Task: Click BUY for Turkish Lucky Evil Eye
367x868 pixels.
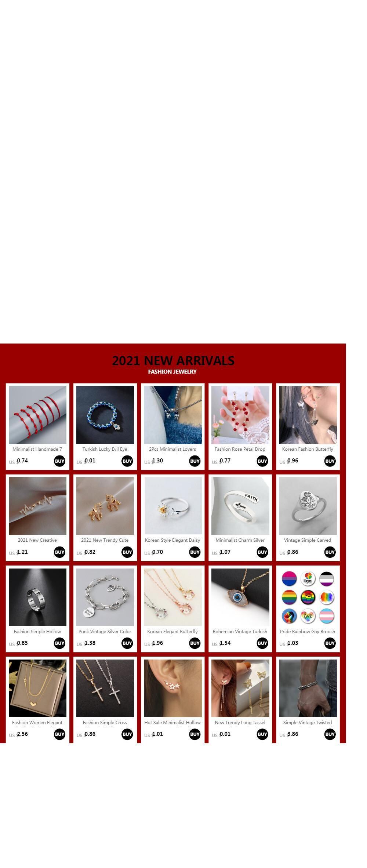Action: (127, 461)
